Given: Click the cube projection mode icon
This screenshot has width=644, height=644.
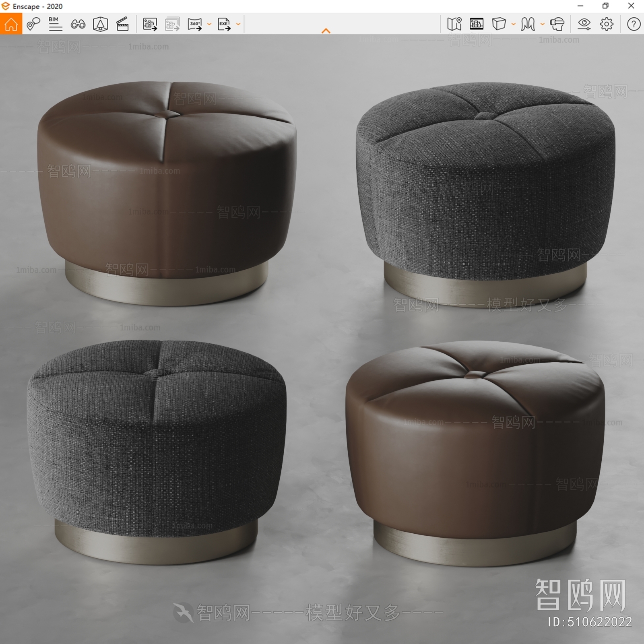Looking at the screenshot, I should (499, 24).
